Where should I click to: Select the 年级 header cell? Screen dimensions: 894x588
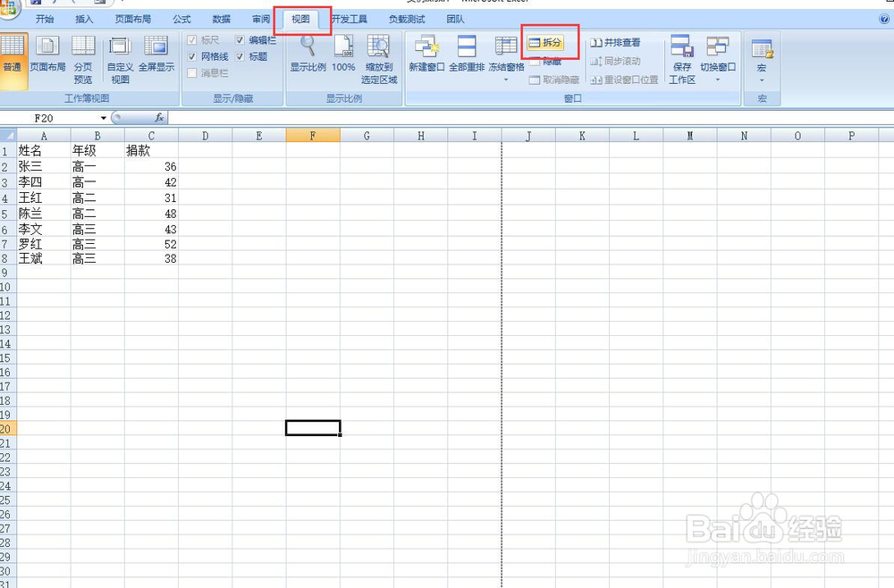tap(97, 150)
